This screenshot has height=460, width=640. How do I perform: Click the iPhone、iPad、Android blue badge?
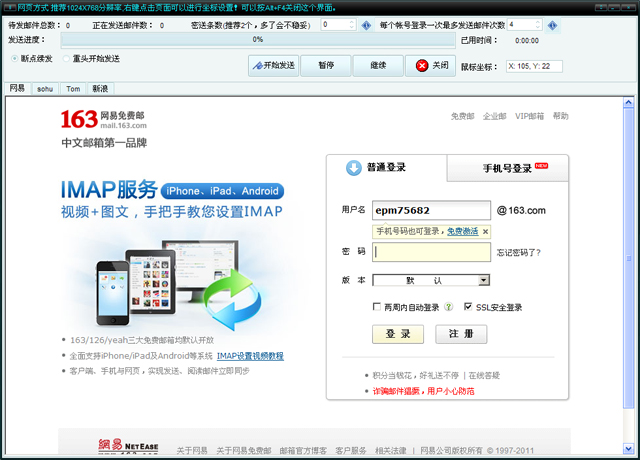pyautogui.click(x=222, y=191)
